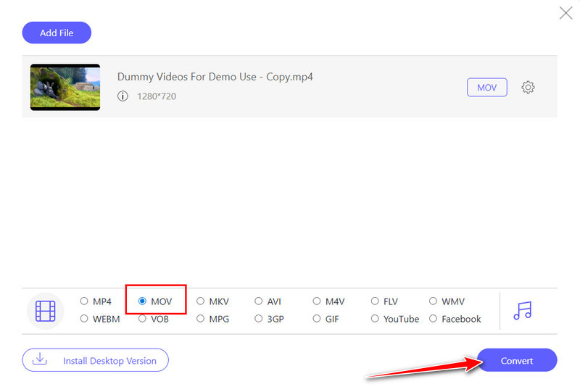Select the MP4 format radio button
This screenshot has width=580, height=392.
pos(84,301)
